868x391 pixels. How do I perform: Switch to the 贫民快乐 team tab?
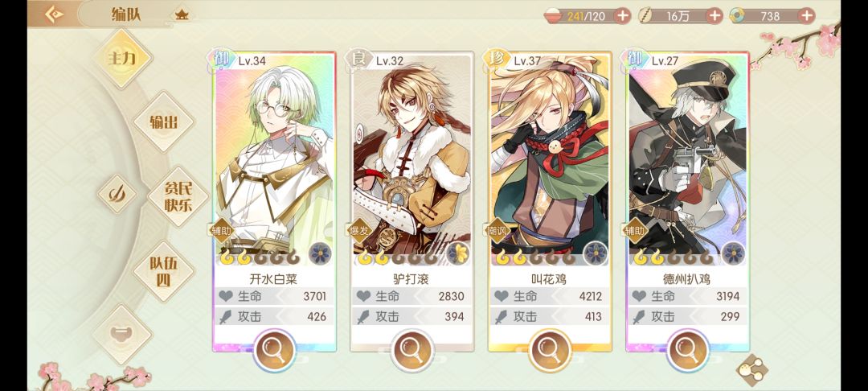[x=178, y=196]
